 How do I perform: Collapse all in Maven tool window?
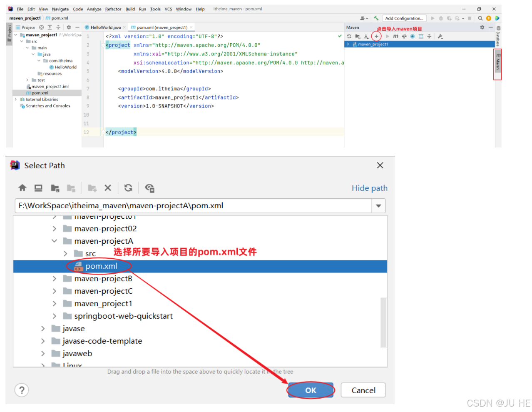pyautogui.click(x=429, y=36)
